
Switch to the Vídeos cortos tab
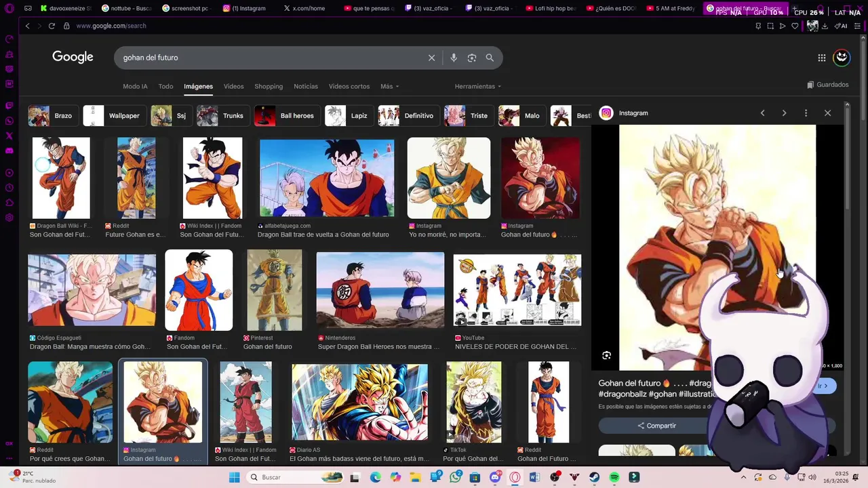349,87
